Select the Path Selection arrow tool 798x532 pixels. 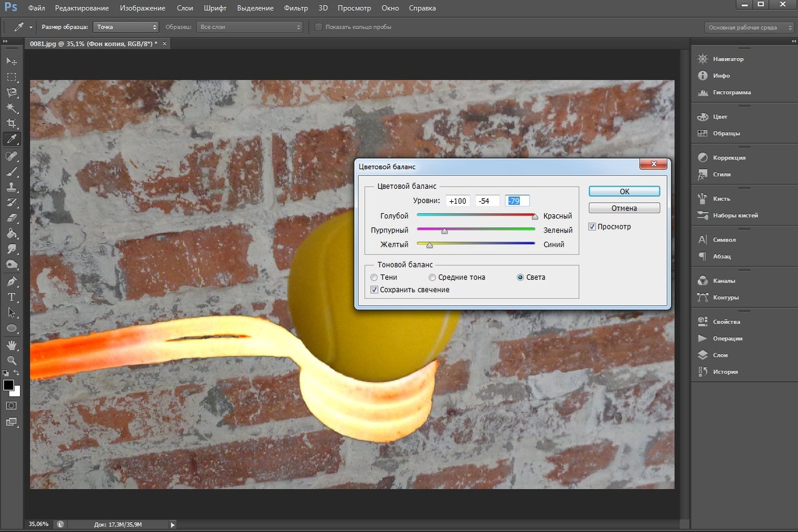[12, 312]
